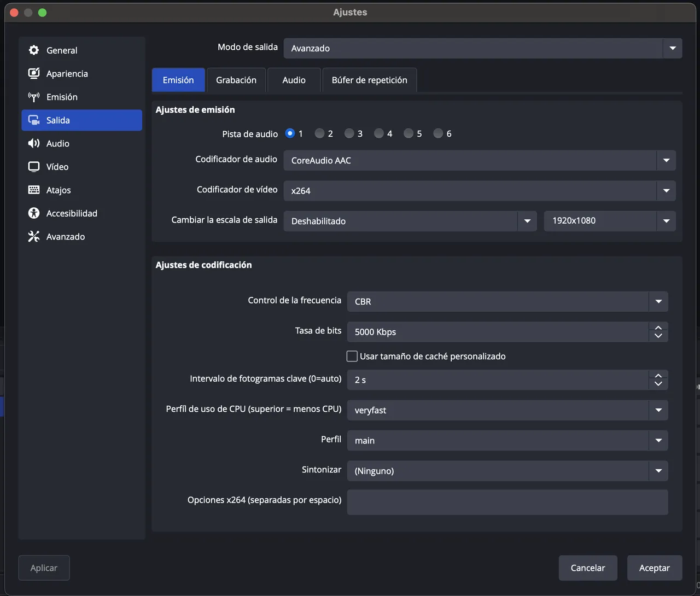Open the Sintonizar dropdown
This screenshot has width=700, height=596.
pos(507,471)
